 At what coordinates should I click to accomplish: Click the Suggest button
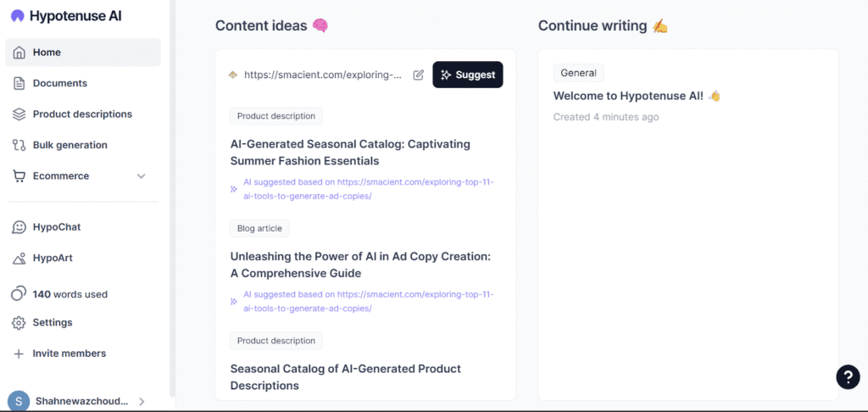coord(468,75)
